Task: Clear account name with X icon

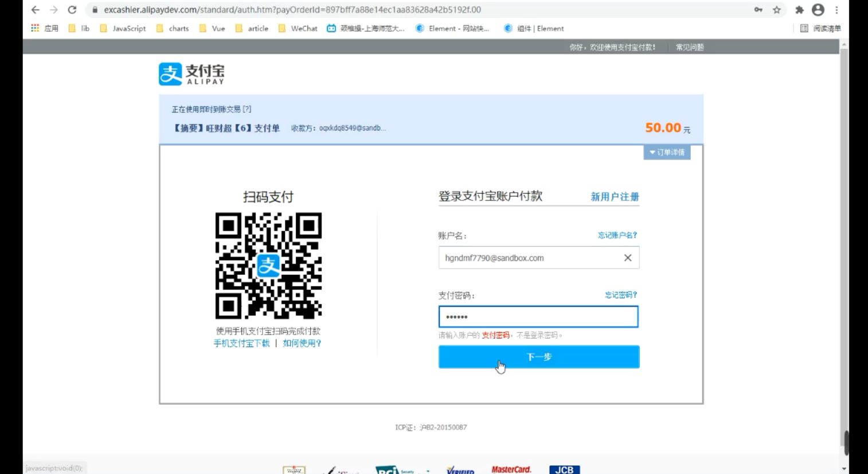Action: coord(628,258)
